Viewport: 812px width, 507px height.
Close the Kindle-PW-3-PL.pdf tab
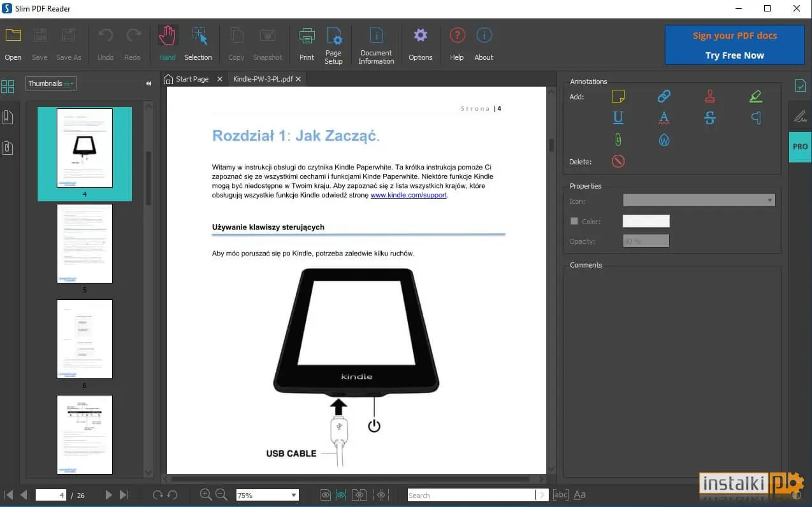tap(298, 79)
